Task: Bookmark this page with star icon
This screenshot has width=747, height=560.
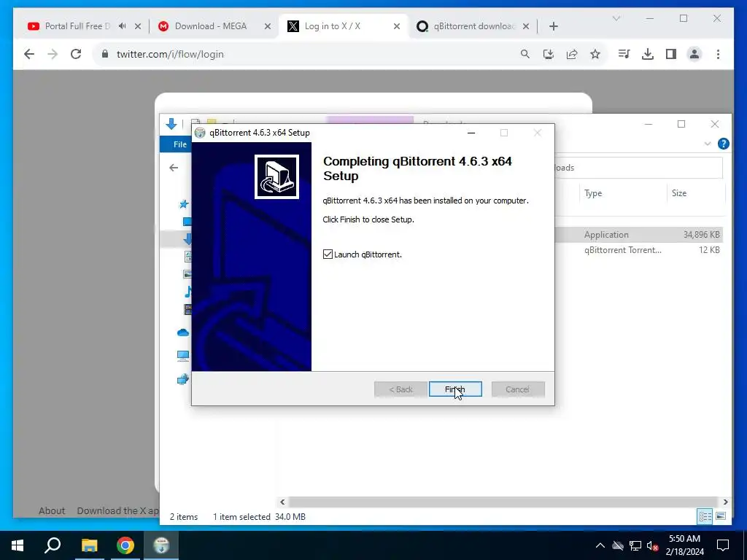Action: tap(595, 54)
